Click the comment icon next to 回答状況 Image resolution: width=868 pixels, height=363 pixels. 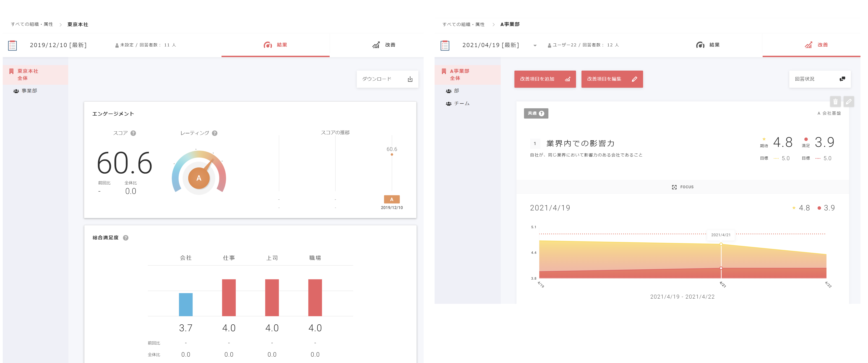pos(842,79)
